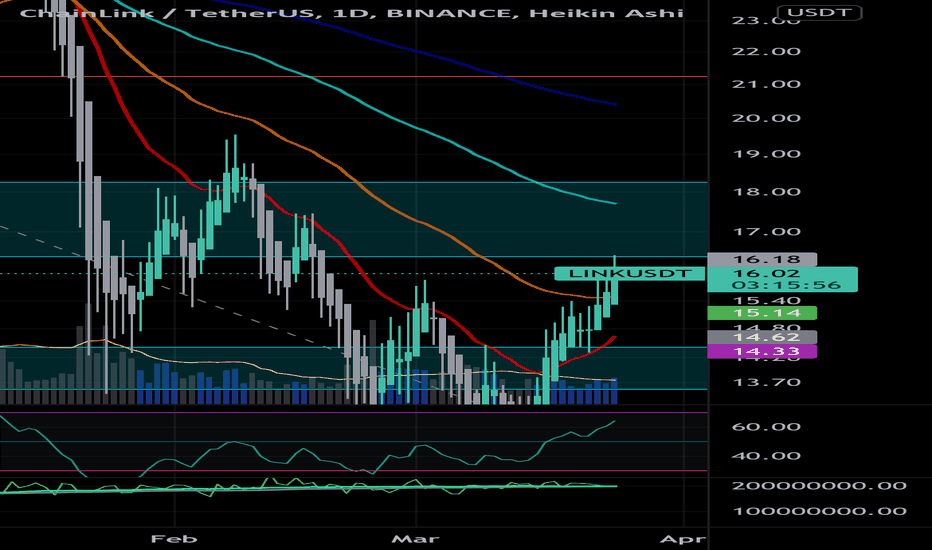Click the 19.00 price axis value
The image size is (932, 550).
pos(766,153)
